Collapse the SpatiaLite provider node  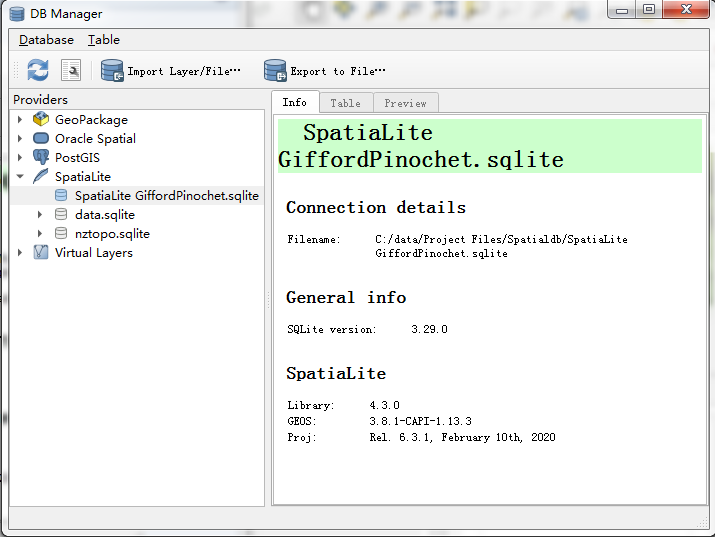click(x=20, y=176)
